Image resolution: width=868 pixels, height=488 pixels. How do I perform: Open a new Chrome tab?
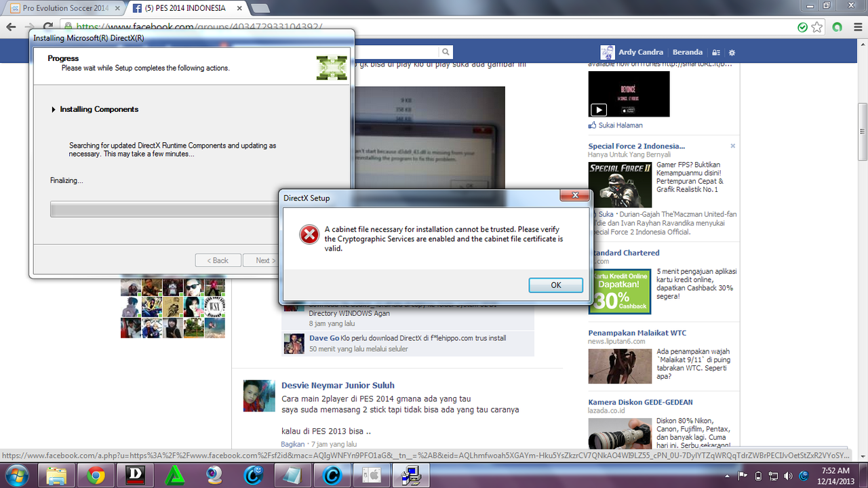click(x=260, y=9)
